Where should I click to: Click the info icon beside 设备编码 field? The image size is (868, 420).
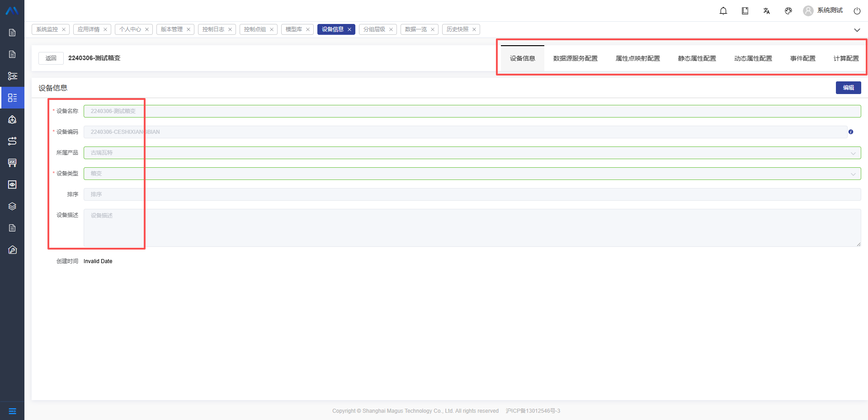point(851,132)
